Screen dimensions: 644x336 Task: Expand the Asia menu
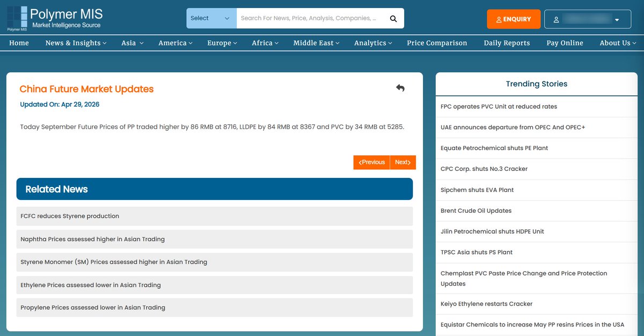(x=132, y=43)
